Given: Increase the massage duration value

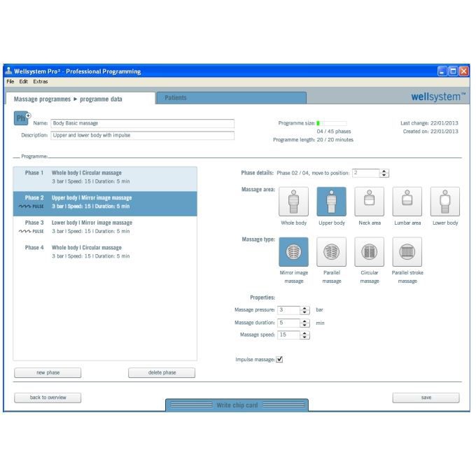Looking at the screenshot, I should (304, 321).
